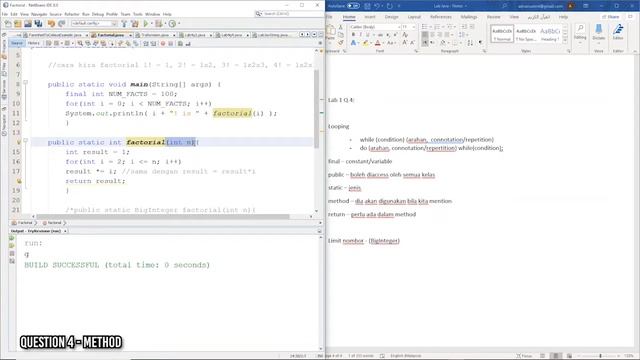Click the Share button in Word

[x=611, y=17]
